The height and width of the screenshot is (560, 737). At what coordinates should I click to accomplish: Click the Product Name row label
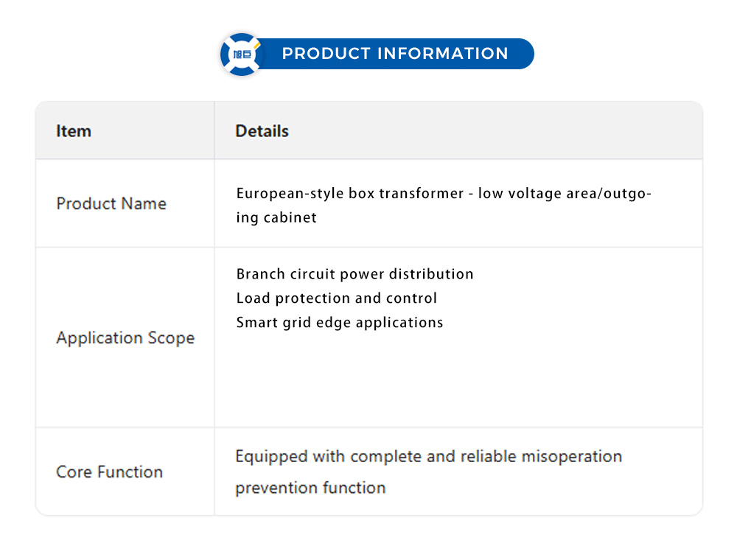111,203
